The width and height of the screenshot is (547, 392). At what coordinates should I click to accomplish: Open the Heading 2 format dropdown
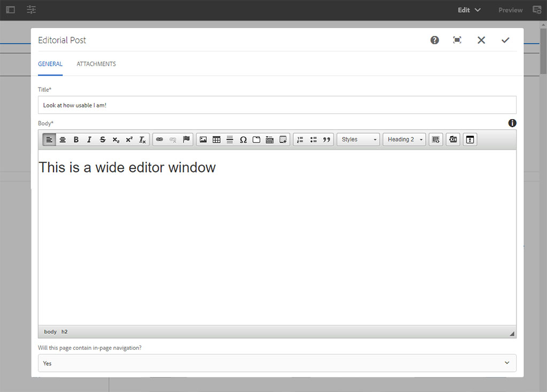coord(404,139)
